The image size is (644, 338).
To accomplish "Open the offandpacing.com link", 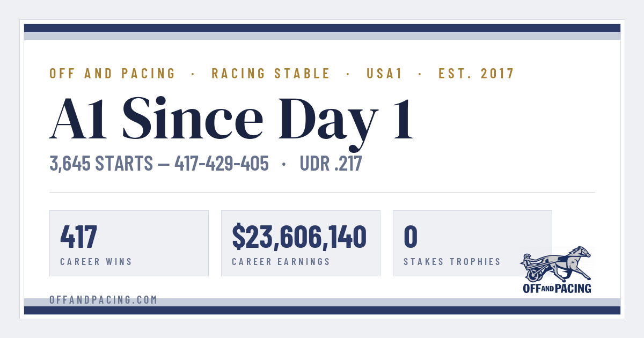I will (104, 300).
